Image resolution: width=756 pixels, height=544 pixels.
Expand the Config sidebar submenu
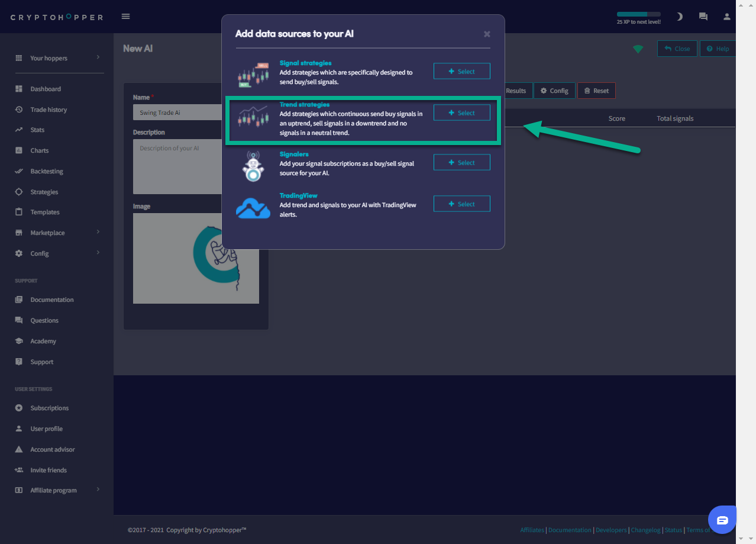57,253
